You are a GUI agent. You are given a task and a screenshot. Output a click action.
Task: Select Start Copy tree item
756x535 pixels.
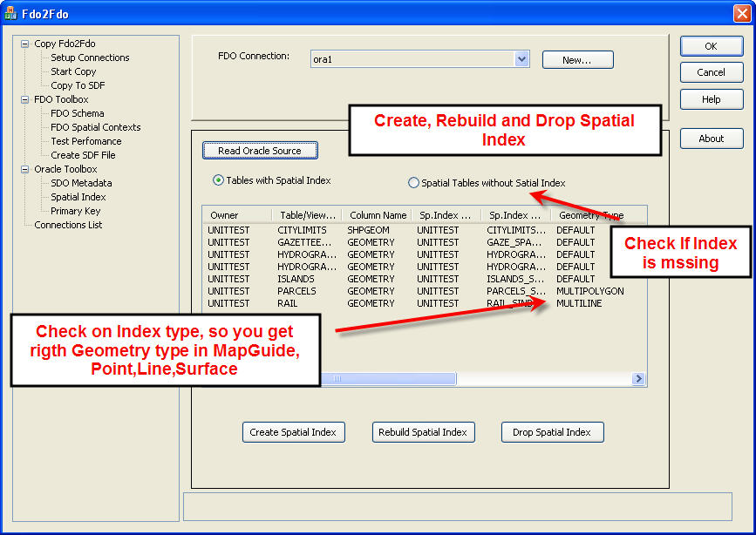(73, 71)
